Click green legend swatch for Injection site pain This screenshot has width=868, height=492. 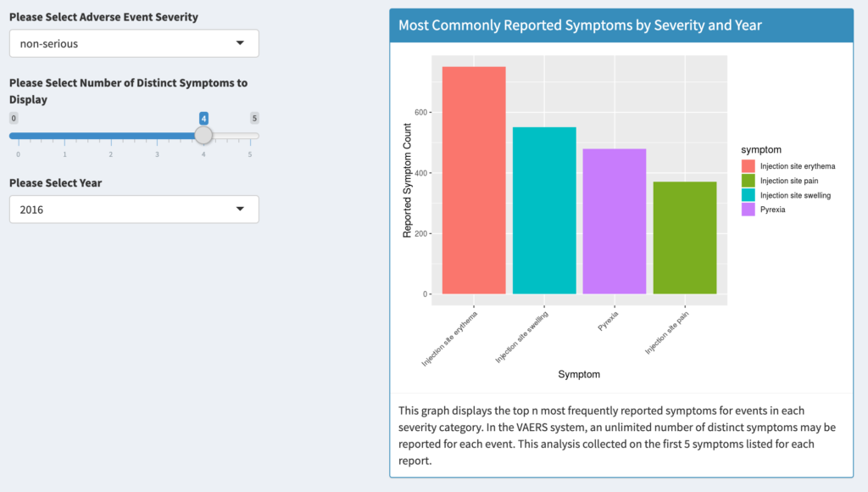click(x=748, y=181)
